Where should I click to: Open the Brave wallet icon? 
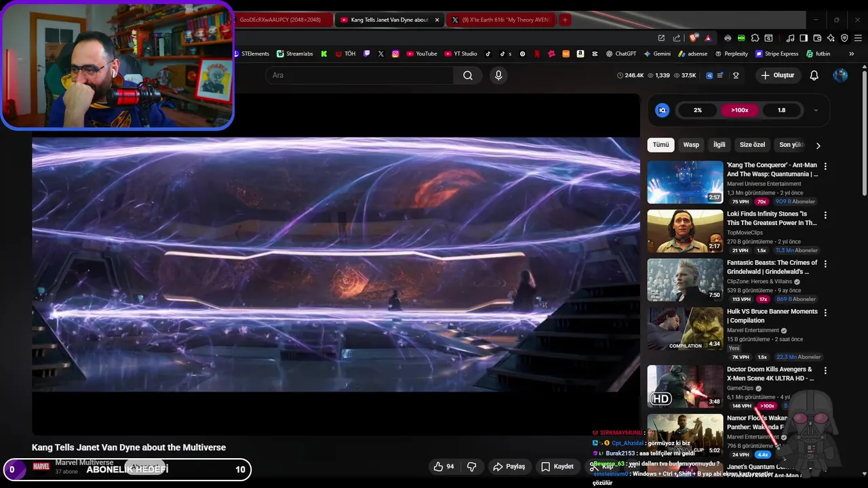817,38
